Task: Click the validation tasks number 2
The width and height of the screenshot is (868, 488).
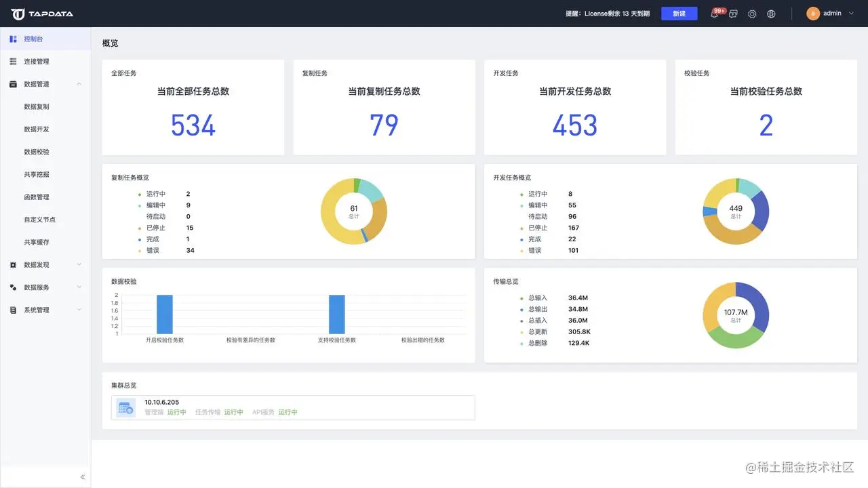Action: pos(766,126)
